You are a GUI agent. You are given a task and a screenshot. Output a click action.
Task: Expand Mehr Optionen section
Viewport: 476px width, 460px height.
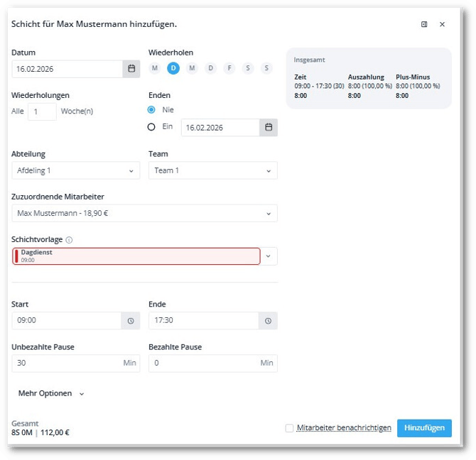51,393
